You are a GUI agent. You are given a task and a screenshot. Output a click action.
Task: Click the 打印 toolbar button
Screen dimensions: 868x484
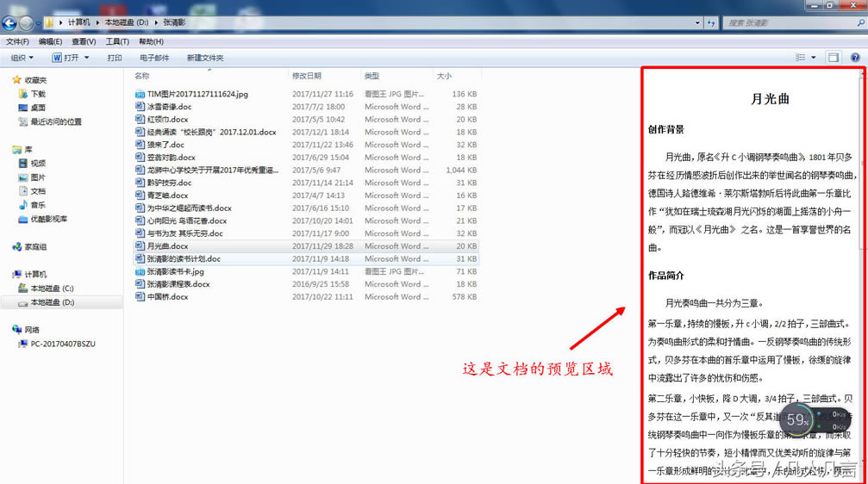pyautogui.click(x=115, y=58)
